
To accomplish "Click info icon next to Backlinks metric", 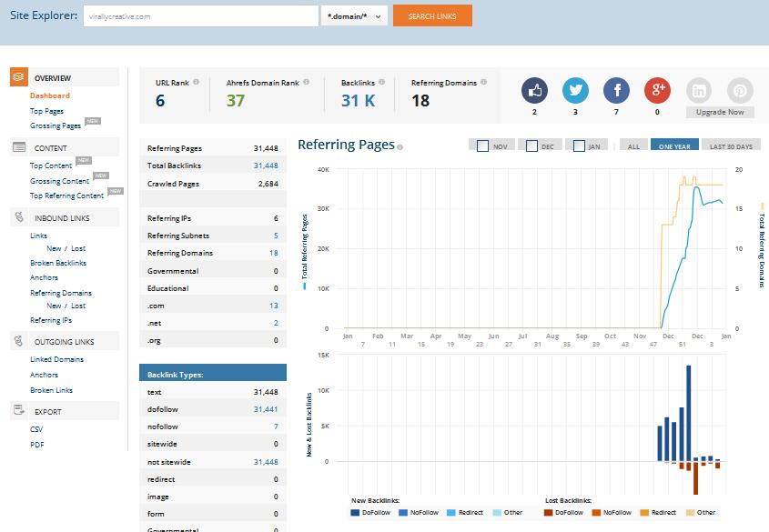I will pyautogui.click(x=381, y=82).
